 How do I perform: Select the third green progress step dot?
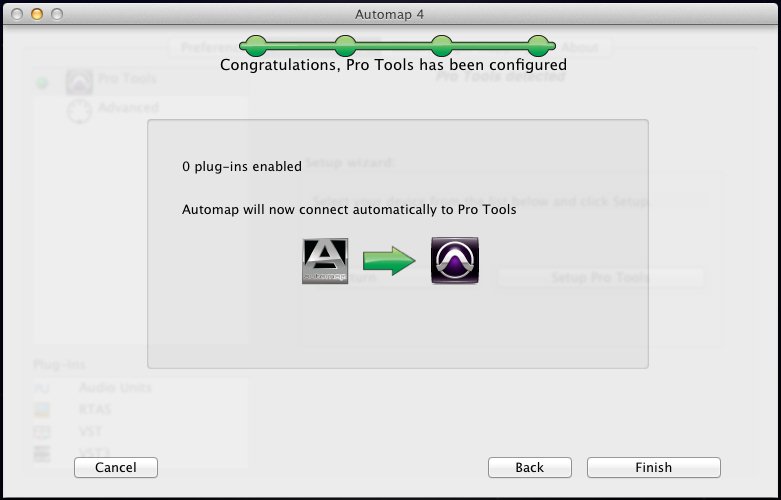(x=441, y=46)
